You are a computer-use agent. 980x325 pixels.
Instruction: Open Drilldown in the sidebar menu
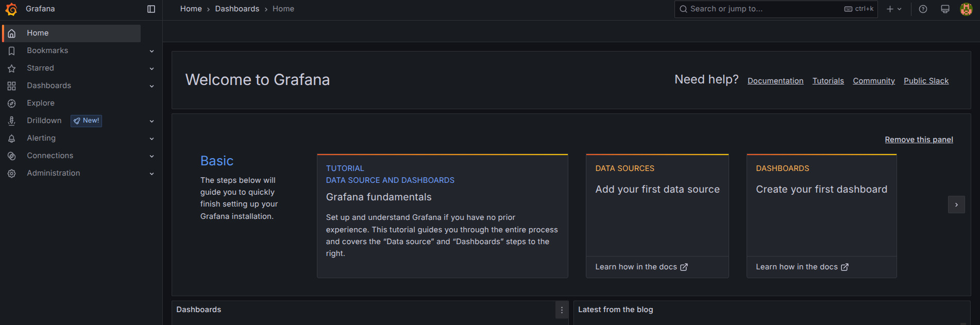(44, 121)
